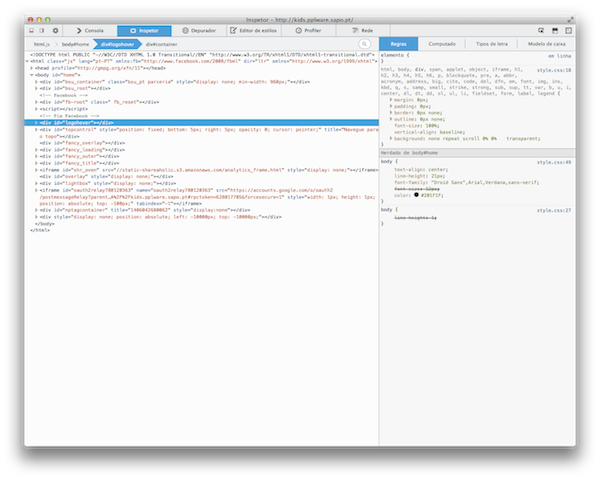Expand the background property arrow

coord(391,138)
